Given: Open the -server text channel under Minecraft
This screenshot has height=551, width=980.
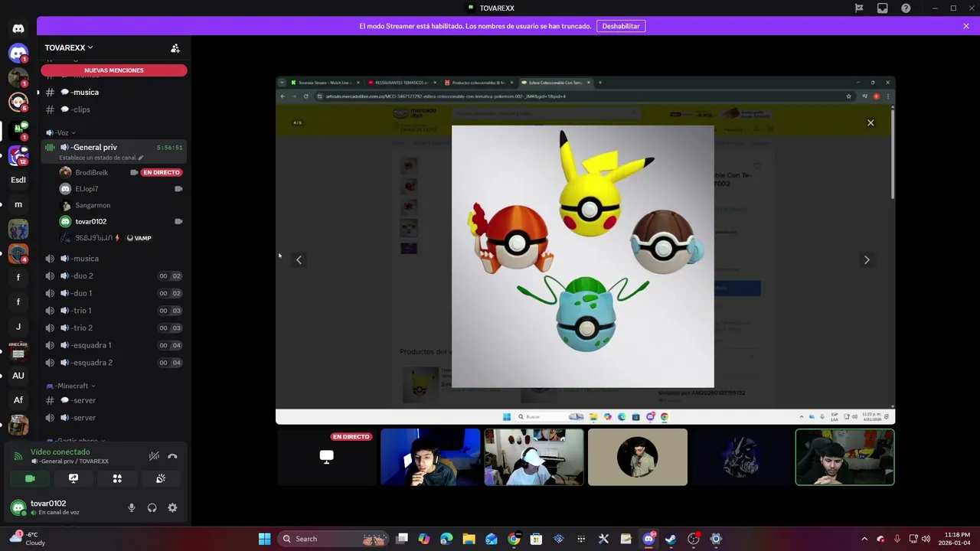Looking at the screenshot, I should click(114, 400).
